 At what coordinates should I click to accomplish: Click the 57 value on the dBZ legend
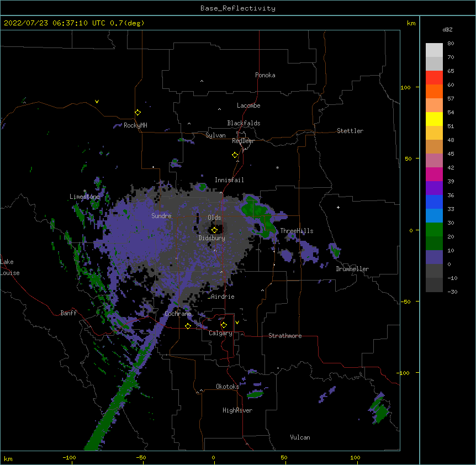pos(451,99)
